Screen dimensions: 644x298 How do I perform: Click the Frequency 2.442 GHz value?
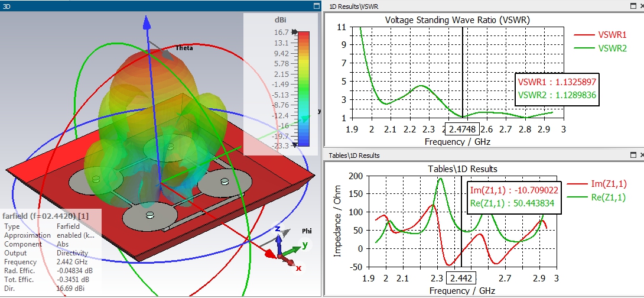click(x=71, y=262)
